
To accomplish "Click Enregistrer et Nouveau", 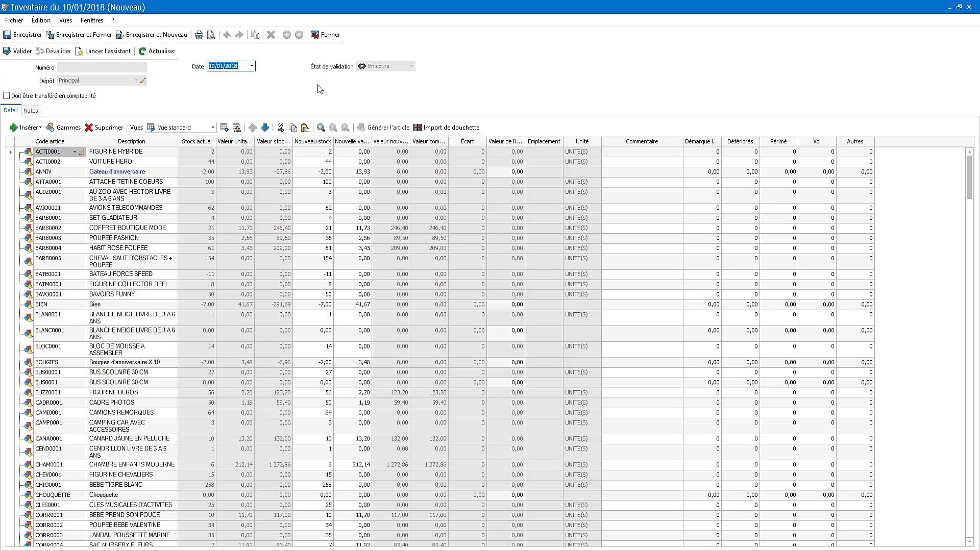I will click(152, 35).
